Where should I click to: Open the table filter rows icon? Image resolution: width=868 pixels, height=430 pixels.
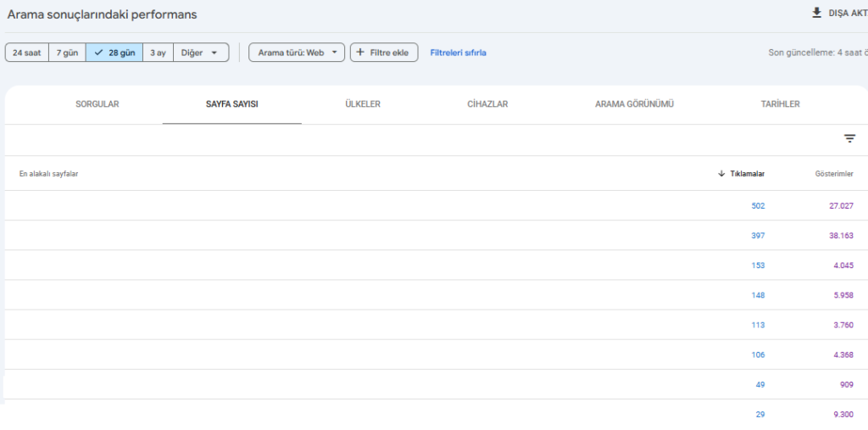click(849, 138)
